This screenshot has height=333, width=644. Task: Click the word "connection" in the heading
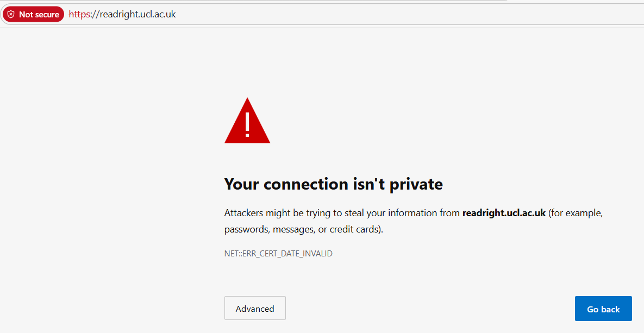point(305,184)
